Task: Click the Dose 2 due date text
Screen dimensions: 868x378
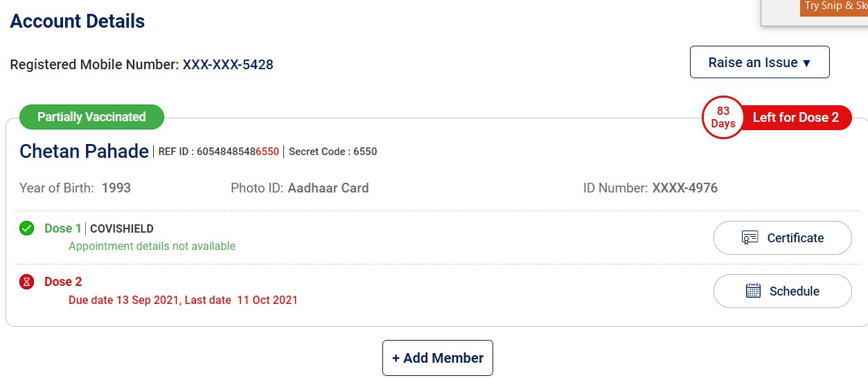Action: (x=183, y=300)
